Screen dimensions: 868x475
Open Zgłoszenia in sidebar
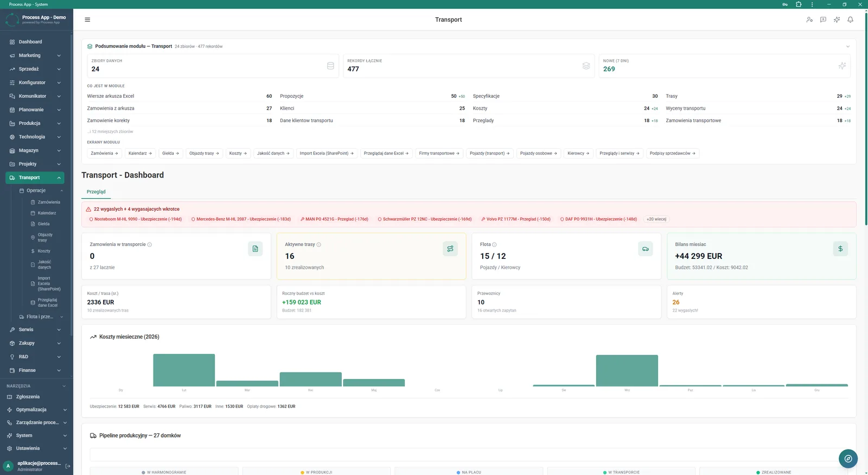(x=36, y=397)
